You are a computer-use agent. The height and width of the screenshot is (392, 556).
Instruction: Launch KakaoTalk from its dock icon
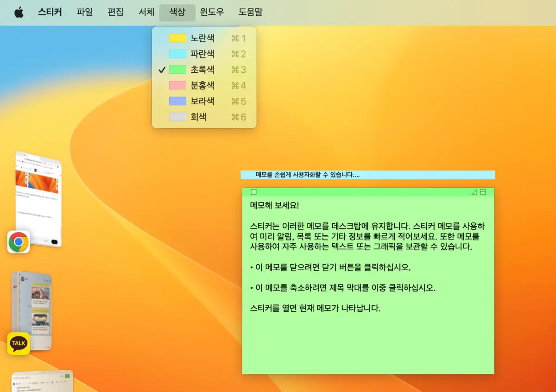click(x=18, y=344)
